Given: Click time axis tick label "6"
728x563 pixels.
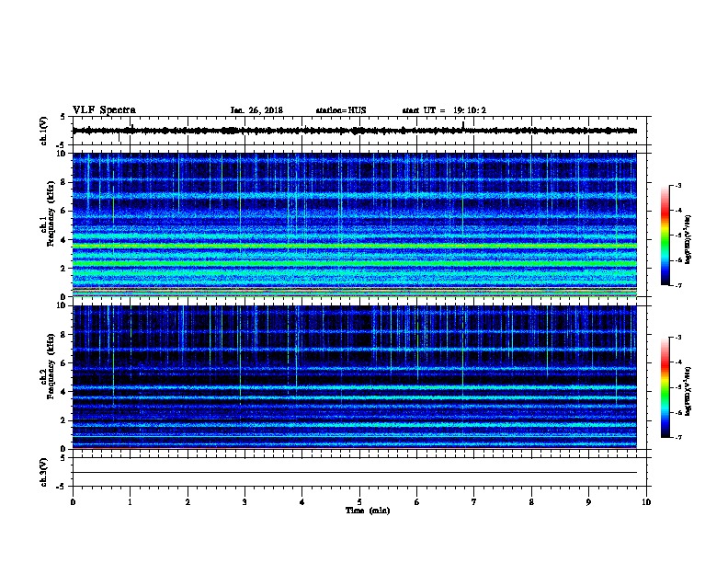Looking at the screenshot, I should coord(417,502).
